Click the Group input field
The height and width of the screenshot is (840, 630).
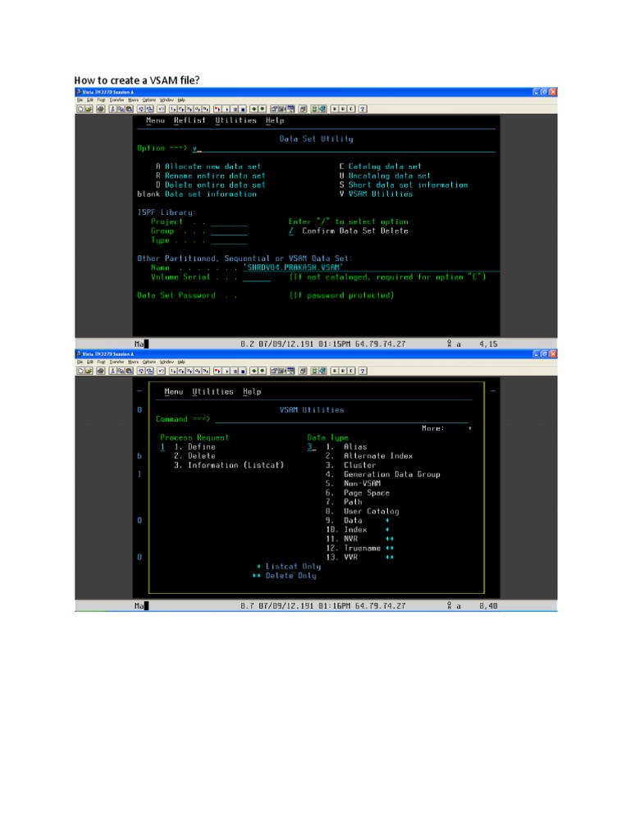point(229,231)
